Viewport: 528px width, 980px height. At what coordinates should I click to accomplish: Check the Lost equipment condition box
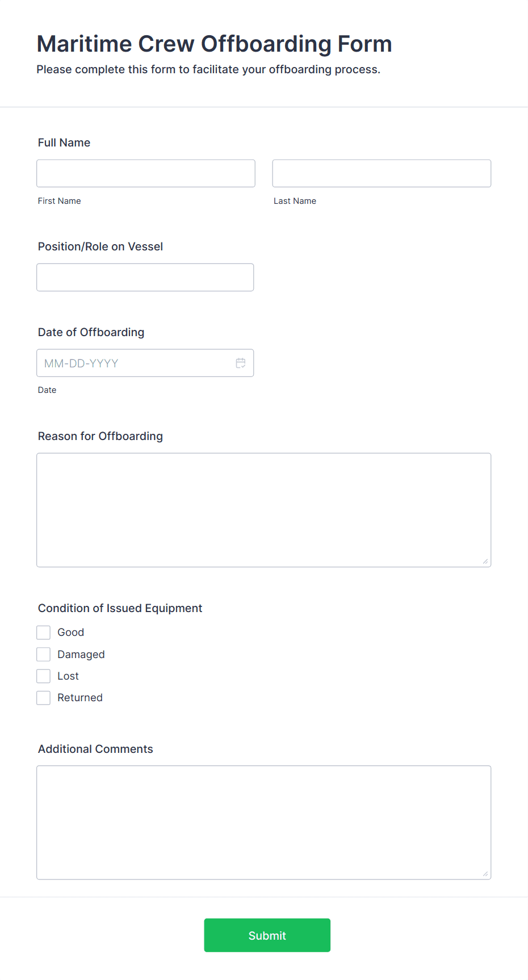click(x=43, y=676)
